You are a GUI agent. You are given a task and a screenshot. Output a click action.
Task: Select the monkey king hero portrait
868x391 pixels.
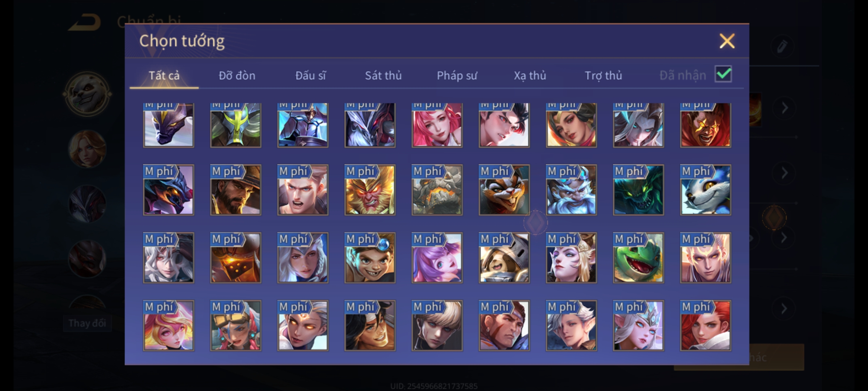click(x=370, y=190)
